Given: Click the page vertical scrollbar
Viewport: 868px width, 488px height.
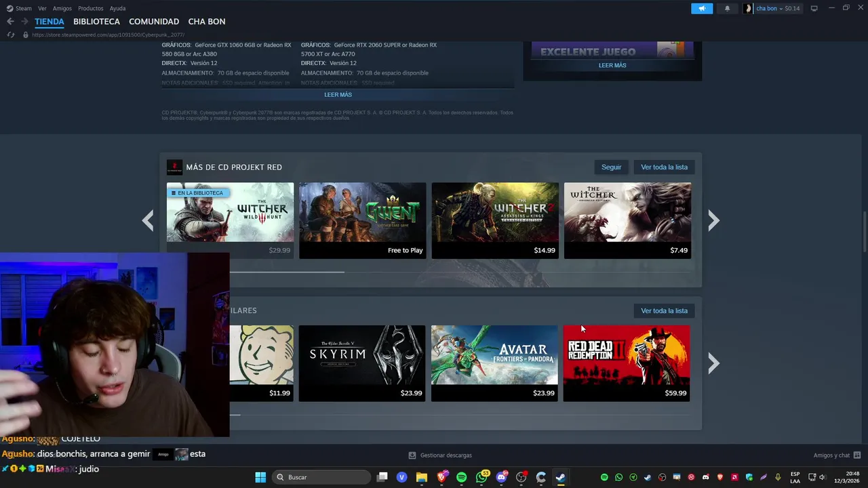Looking at the screenshot, I should [864, 232].
